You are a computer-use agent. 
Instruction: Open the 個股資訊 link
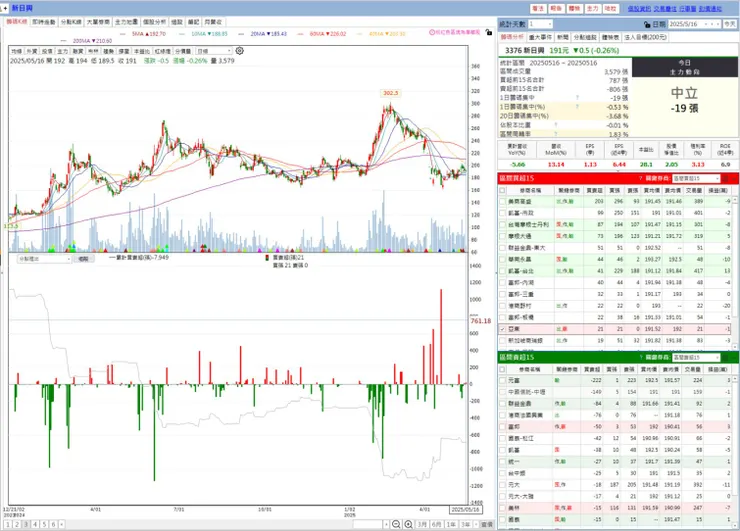click(639, 8)
